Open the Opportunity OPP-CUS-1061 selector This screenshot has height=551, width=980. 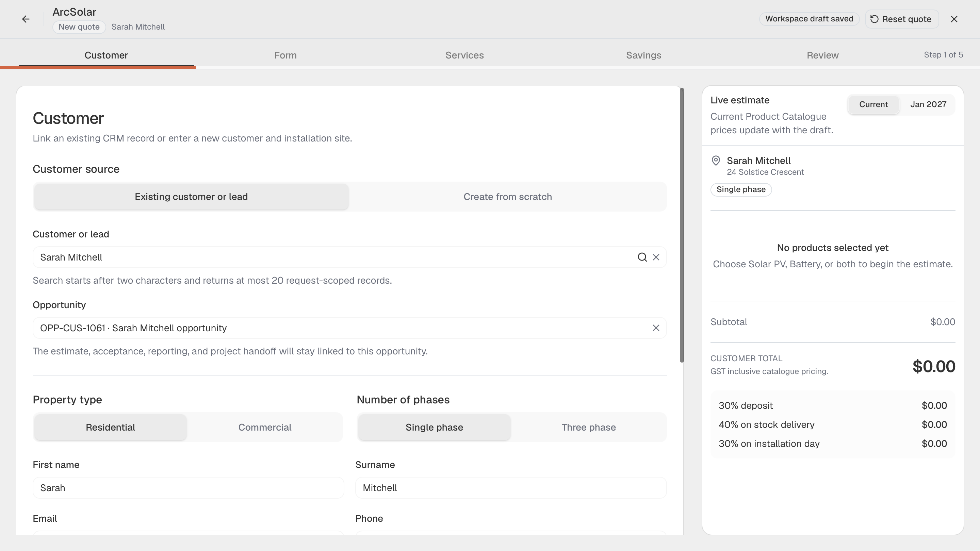pos(349,328)
